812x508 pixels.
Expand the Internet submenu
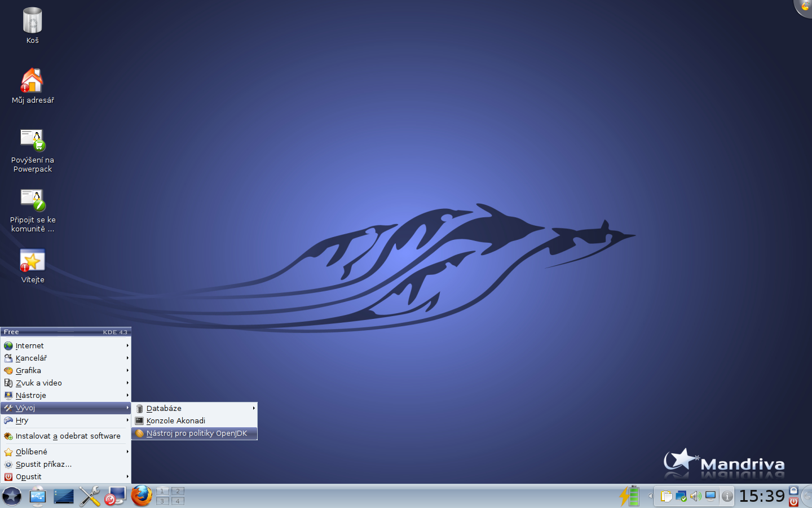65,345
